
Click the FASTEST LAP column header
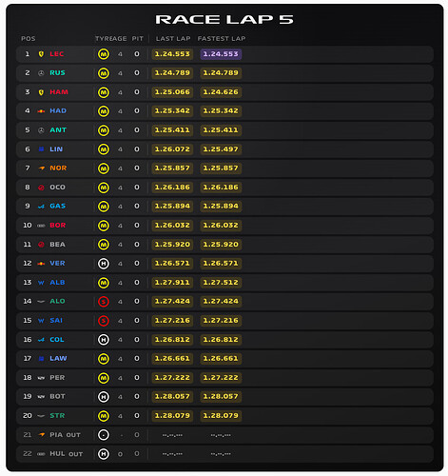click(222, 39)
